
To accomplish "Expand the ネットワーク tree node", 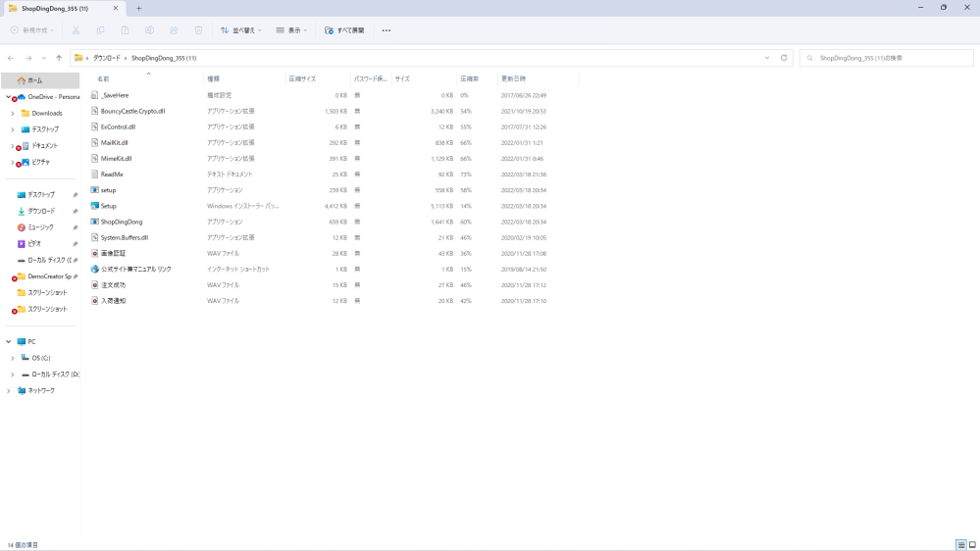I will [9, 390].
